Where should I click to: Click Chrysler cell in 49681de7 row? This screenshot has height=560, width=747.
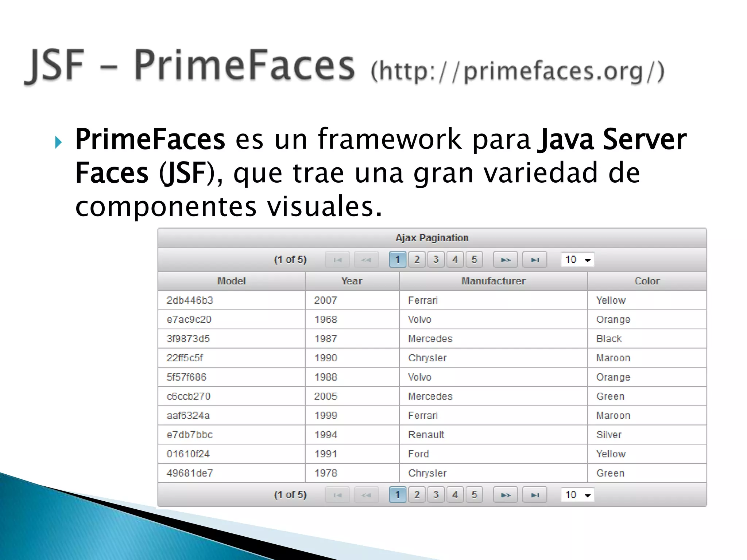[x=494, y=473]
